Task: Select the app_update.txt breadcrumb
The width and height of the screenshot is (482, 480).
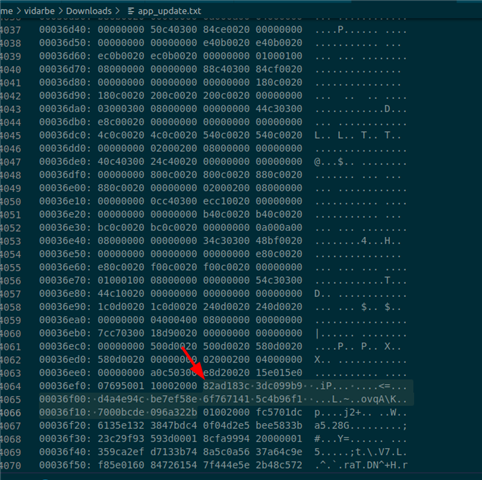Action: [169, 11]
